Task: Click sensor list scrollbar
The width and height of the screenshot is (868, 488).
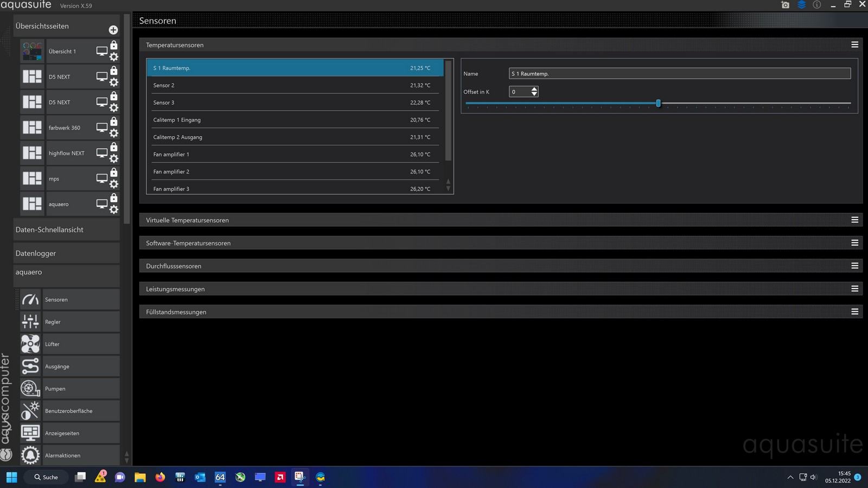Action: point(448,111)
